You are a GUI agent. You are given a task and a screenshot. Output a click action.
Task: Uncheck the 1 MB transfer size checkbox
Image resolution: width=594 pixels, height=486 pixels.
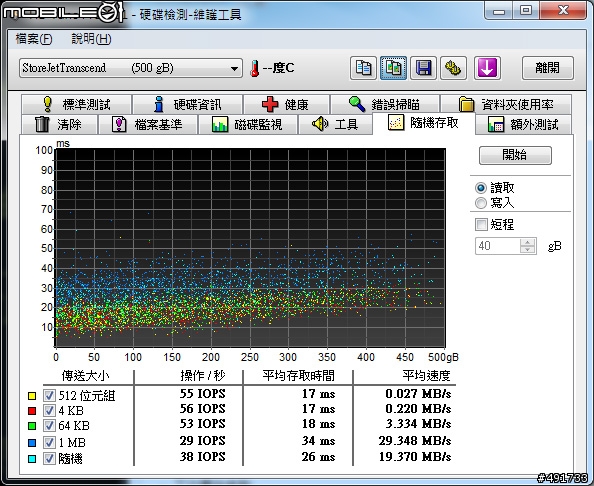click(49, 442)
